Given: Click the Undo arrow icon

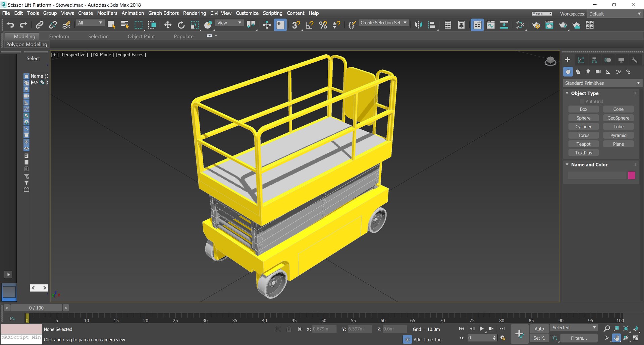Looking at the screenshot, I should 10,25.
